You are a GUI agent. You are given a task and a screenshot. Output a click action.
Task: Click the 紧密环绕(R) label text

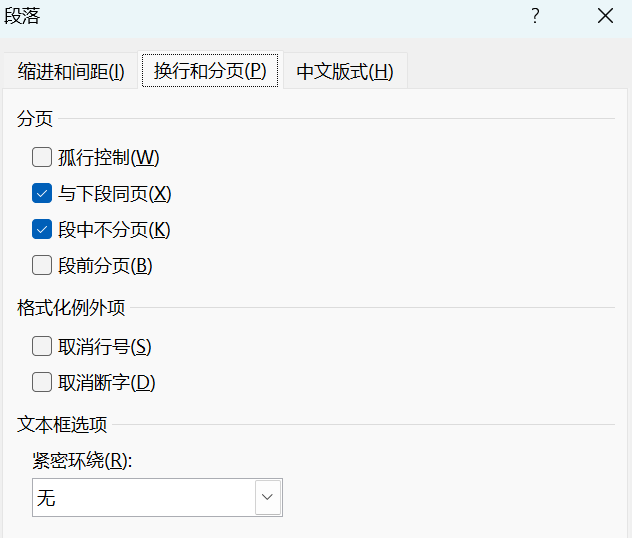click(83, 461)
